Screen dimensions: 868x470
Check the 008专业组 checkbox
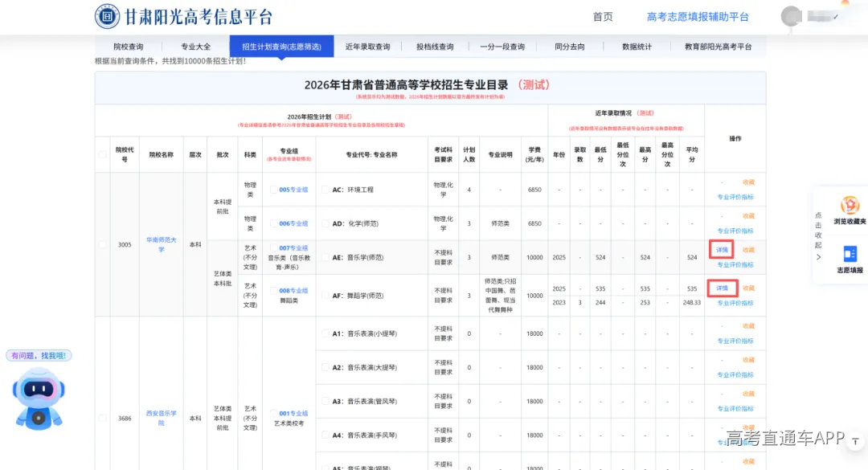pyautogui.click(x=273, y=291)
